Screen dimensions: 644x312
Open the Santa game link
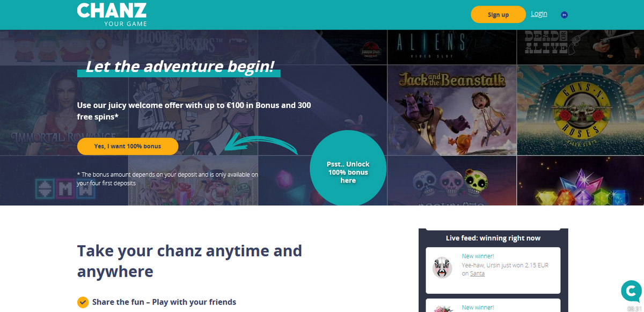pos(477,273)
